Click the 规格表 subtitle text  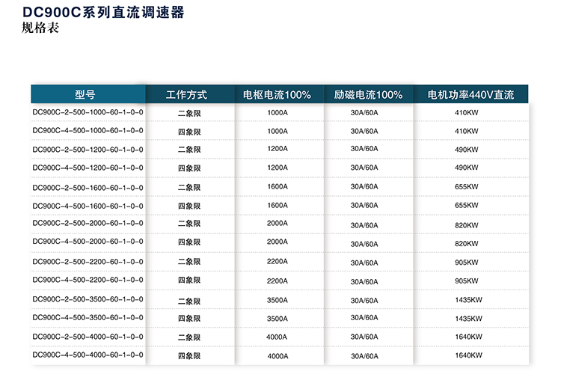point(41,29)
